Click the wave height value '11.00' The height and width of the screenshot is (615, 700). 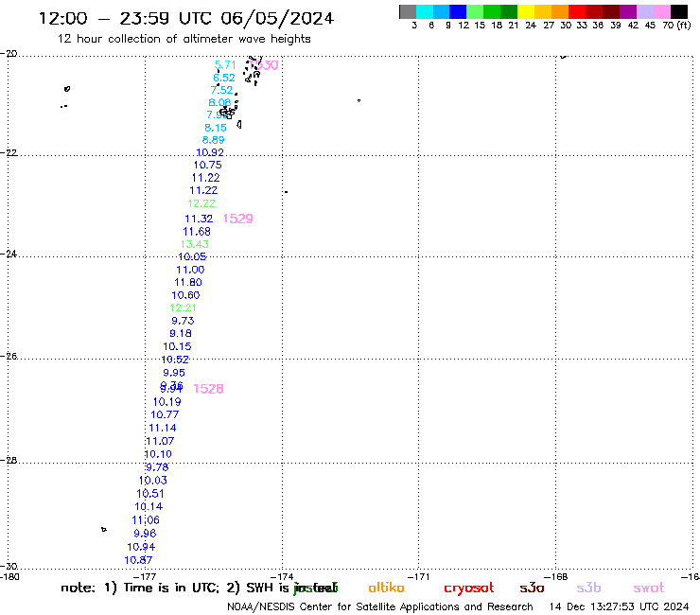tap(190, 270)
